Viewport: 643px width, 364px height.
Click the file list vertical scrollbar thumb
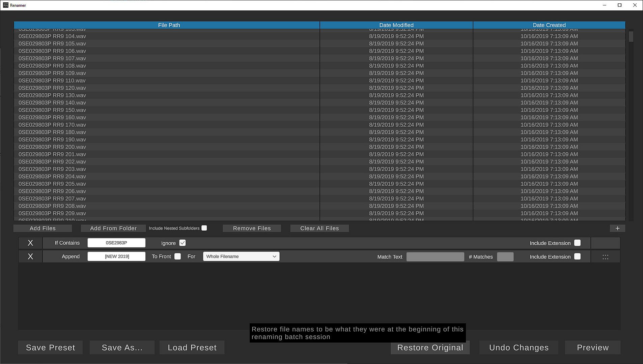tap(631, 36)
